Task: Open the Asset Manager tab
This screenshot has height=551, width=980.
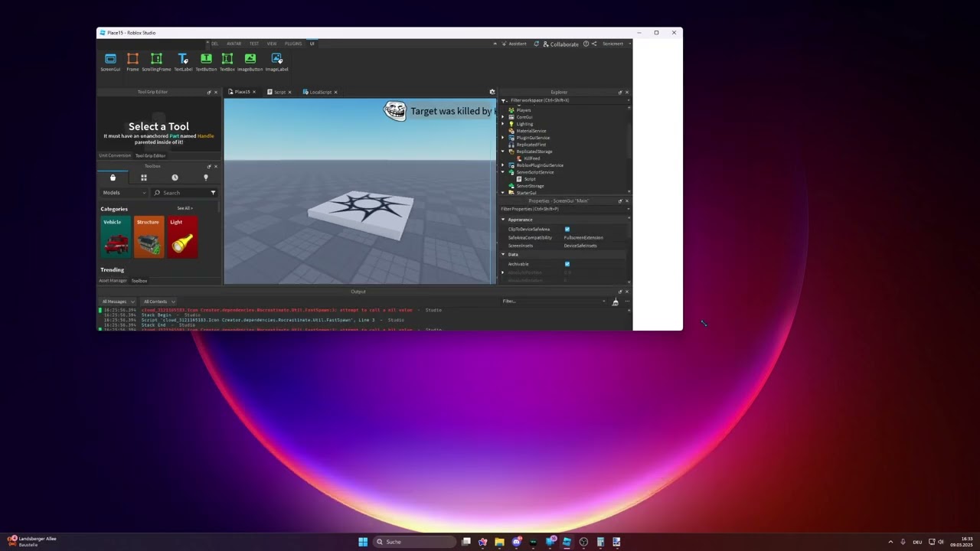Action: (113, 281)
